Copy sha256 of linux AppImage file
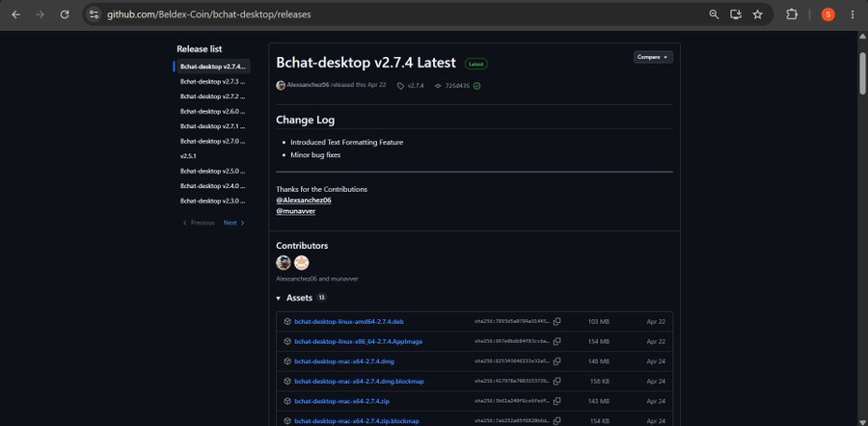Viewport: 868px width, 426px height. click(x=556, y=341)
